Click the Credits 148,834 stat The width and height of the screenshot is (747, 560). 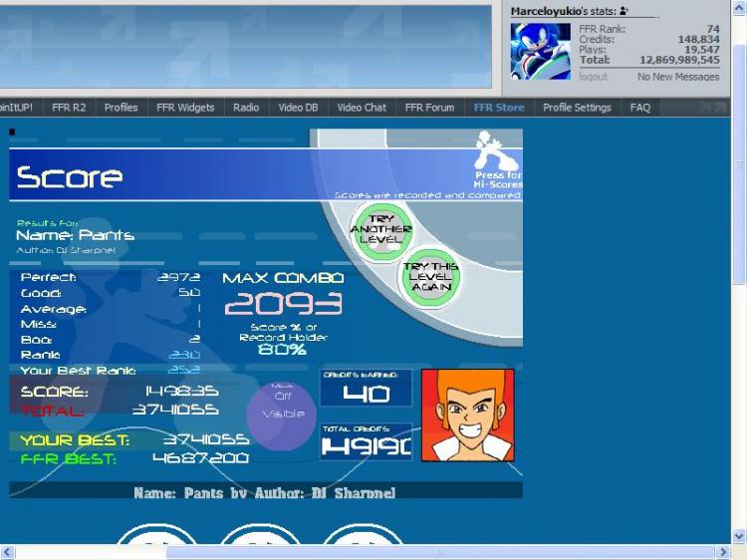pos(649,40)
